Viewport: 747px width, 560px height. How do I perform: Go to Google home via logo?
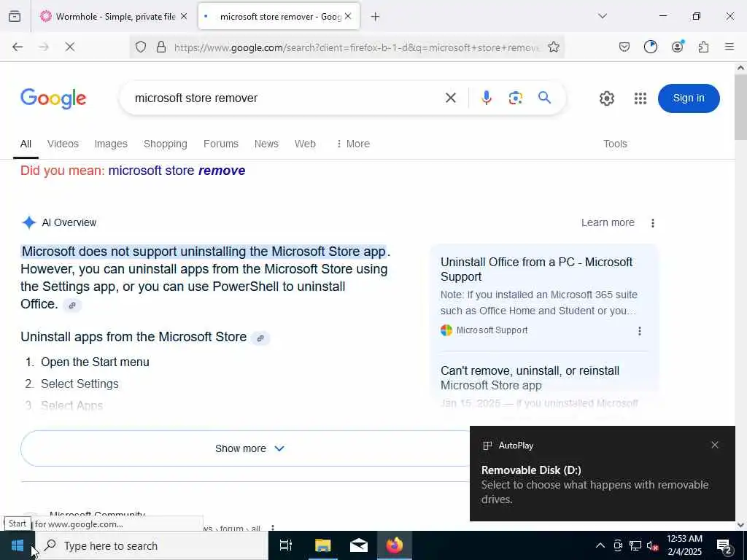pyautogui.click(x=53, y=98)
